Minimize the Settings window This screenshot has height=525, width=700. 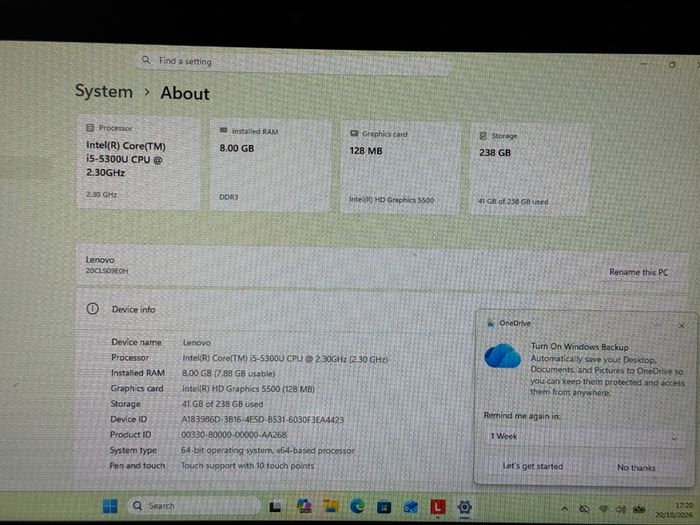(644, 64)
